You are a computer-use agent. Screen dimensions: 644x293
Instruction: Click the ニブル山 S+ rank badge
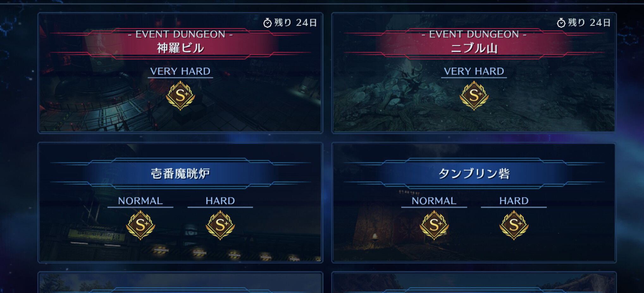474,95
